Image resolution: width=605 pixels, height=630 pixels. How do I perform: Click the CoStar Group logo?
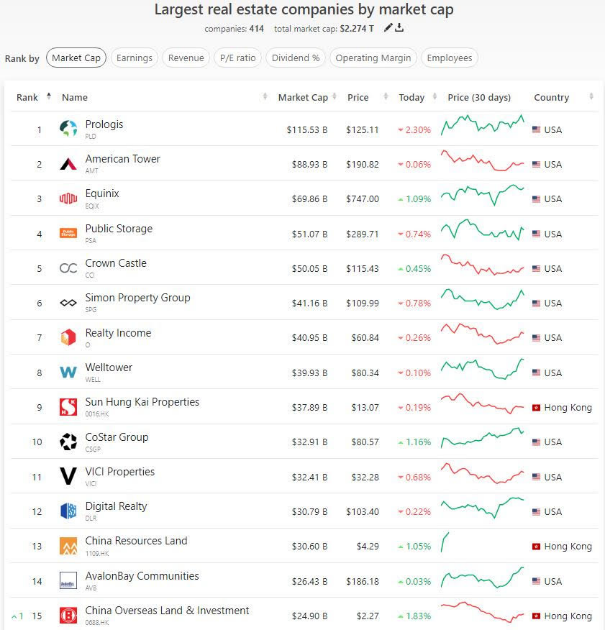68,442
